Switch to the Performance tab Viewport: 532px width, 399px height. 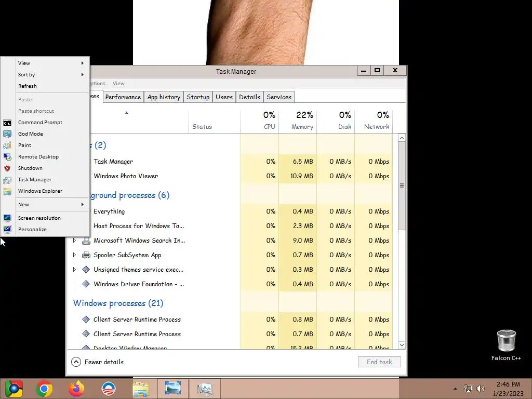[x=123, y=97]
